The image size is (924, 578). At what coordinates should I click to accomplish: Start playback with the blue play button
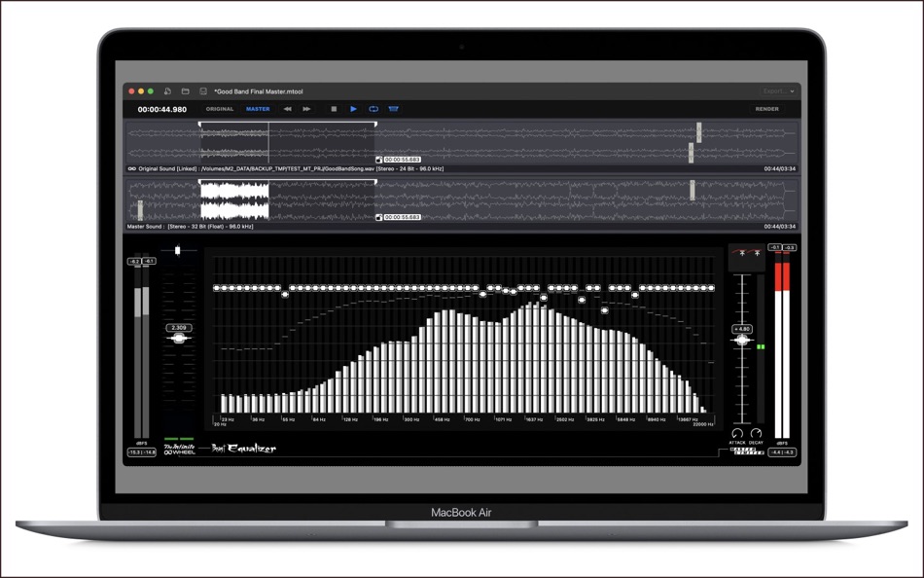tap(354, 109)
